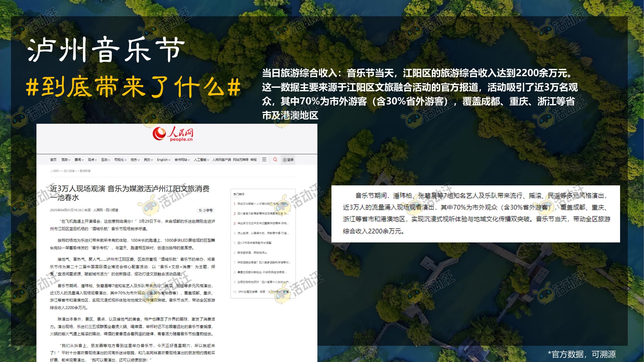This screenshot has height=362, width=644.
Task: Click 基层联播 breadcrumb link
Action: point(85,171)
